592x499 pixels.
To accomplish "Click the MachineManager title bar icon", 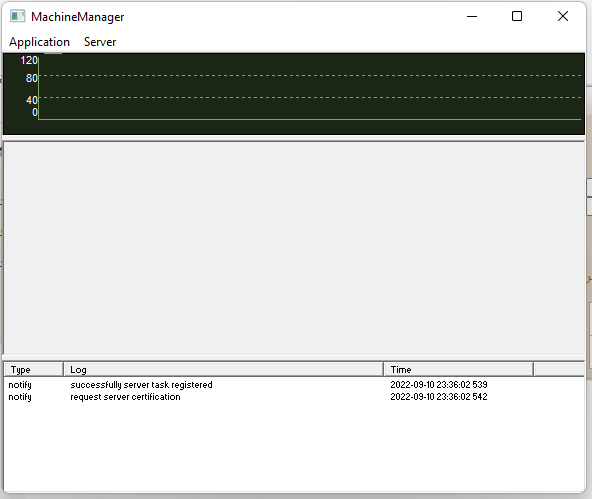I will (17, 16).
